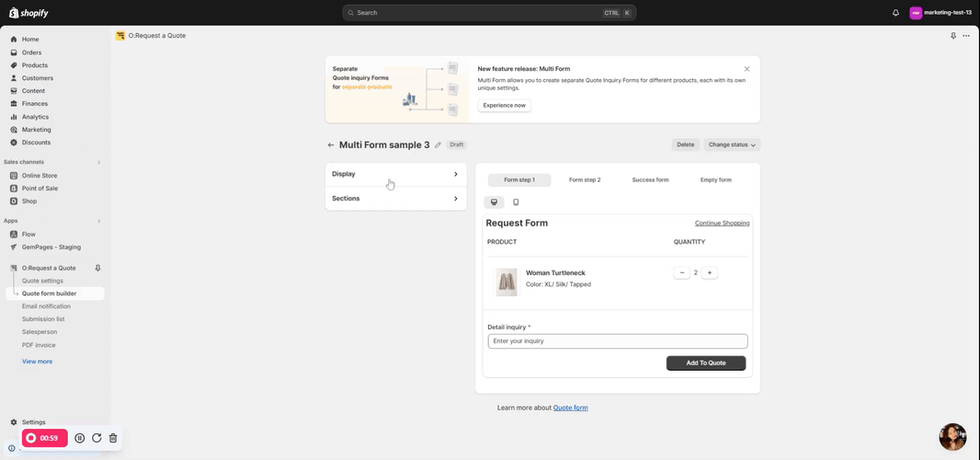The image size is (980, 460).
Task: Click the notification bell icon
Action: 895,13
